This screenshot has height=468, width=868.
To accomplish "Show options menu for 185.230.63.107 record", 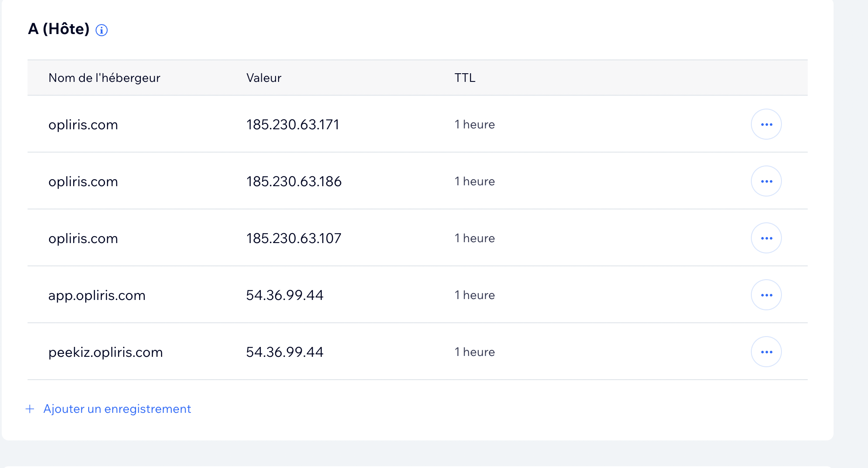I will 766,238.
